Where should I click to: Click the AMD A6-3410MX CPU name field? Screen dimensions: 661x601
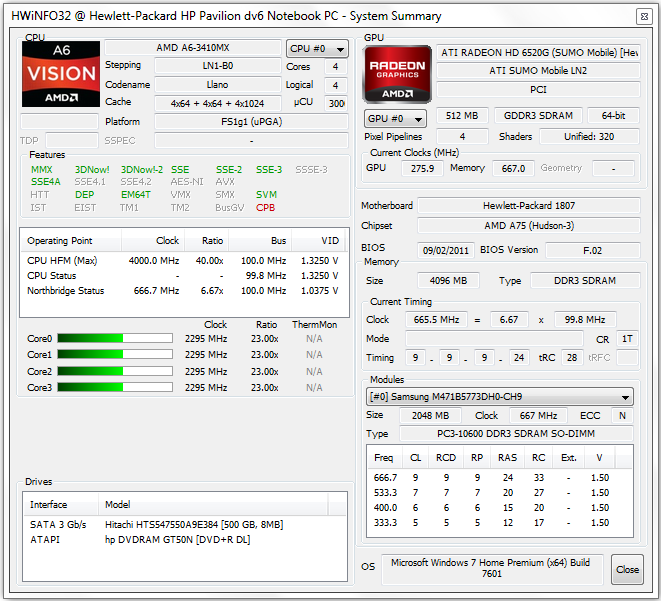[x=193, y=48]
